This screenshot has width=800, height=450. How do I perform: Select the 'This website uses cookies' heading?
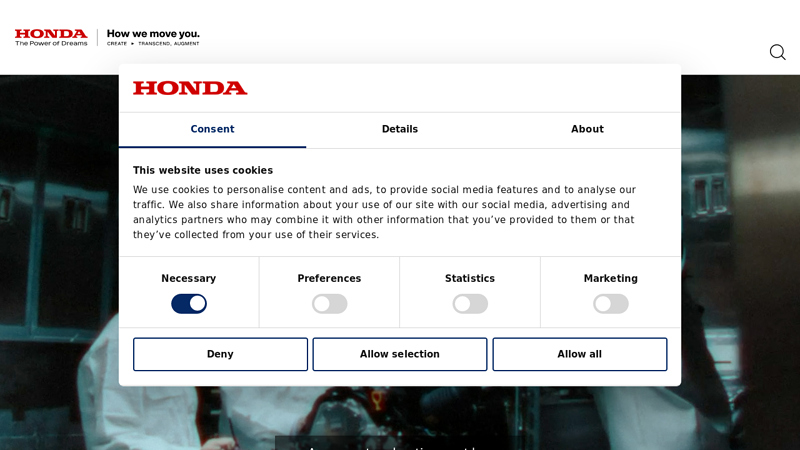(203, 170)
